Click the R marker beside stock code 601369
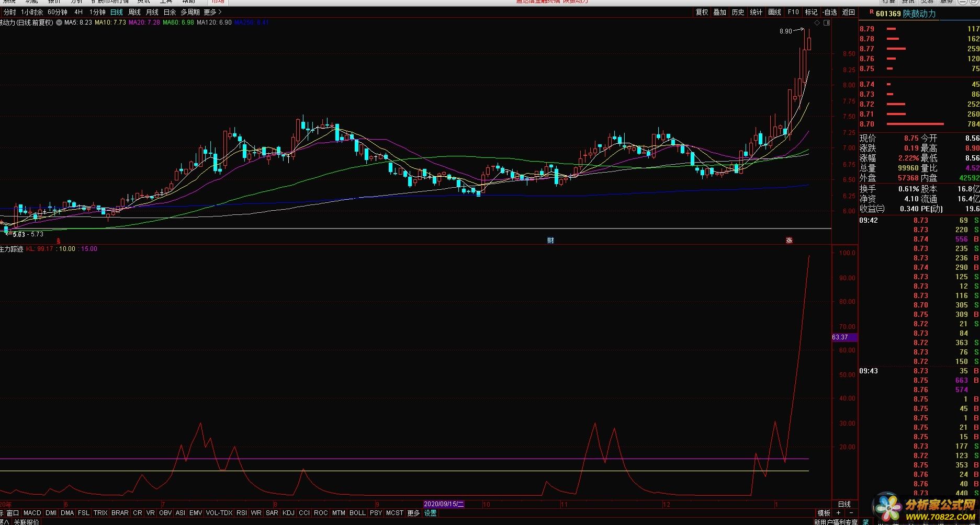Image resolution: width=980 pixels, height=525 pixels. 871,12
